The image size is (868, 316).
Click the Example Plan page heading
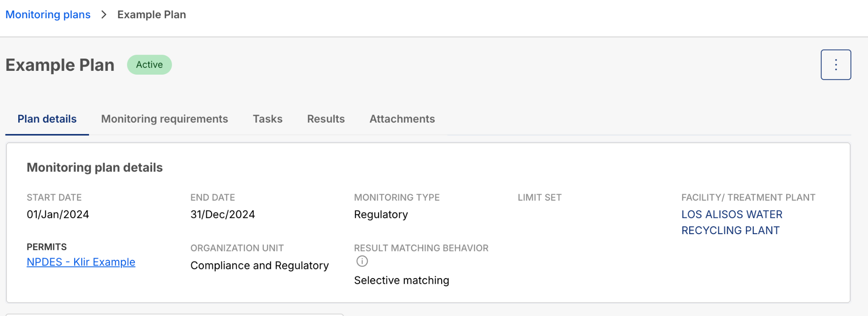click(60, 65)
